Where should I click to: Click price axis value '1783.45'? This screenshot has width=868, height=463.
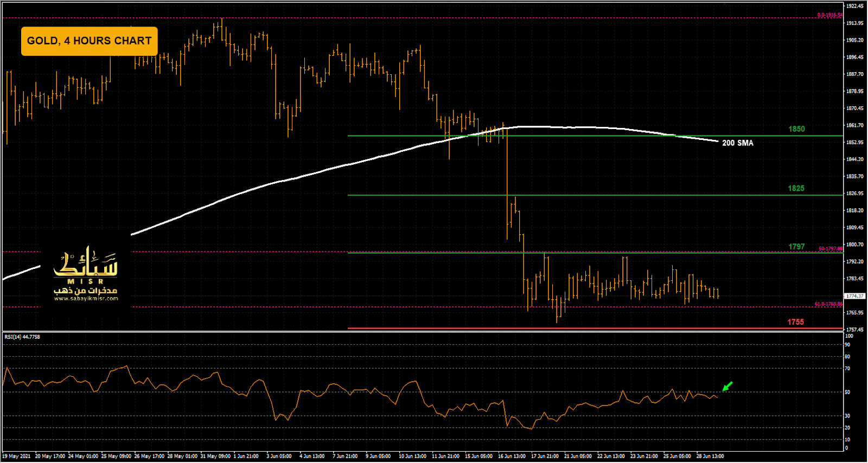855,279
